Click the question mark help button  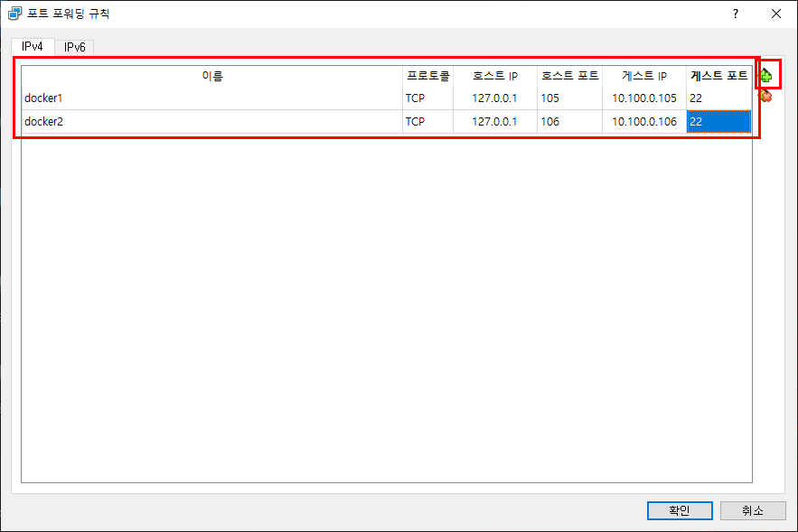(x=736, y=14)
